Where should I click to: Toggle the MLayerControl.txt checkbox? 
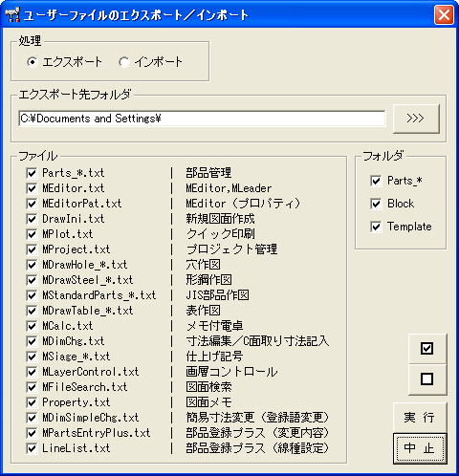[x=32, y=372]
